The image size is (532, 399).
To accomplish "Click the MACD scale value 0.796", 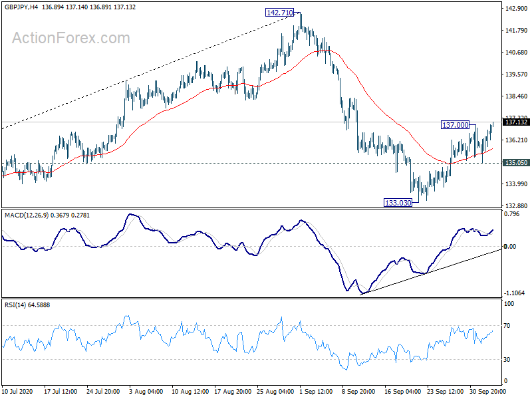I will (511, 214).
